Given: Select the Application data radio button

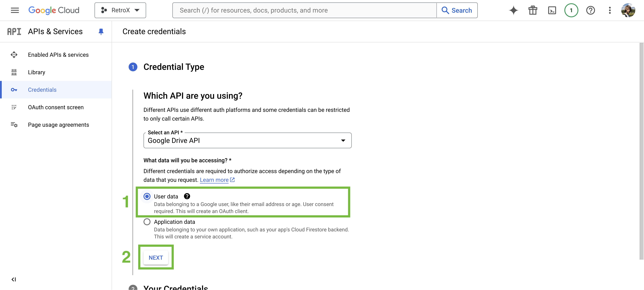Looking at the screenshot, I should pos(147,222).
